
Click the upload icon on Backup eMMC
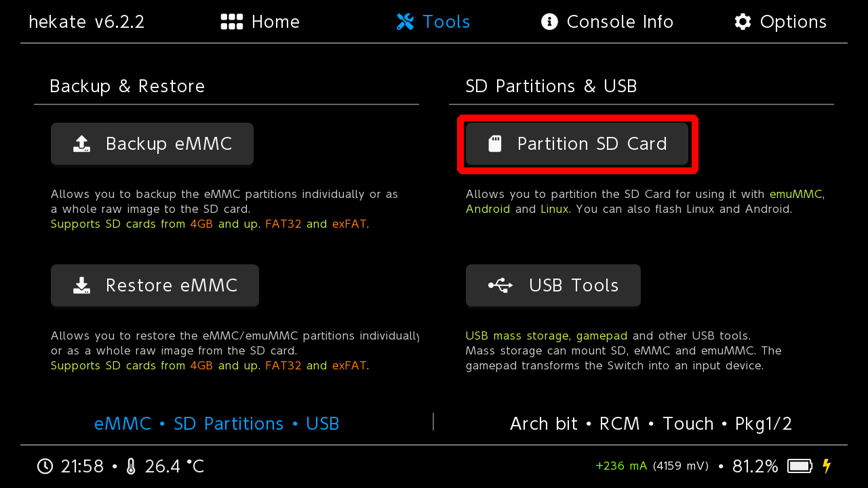click(81, 144)
